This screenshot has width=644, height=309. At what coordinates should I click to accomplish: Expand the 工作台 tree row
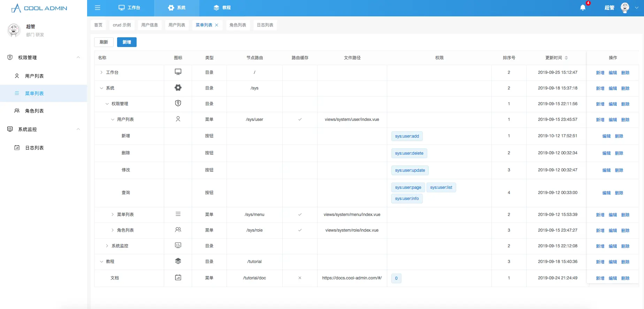(101, 72)
